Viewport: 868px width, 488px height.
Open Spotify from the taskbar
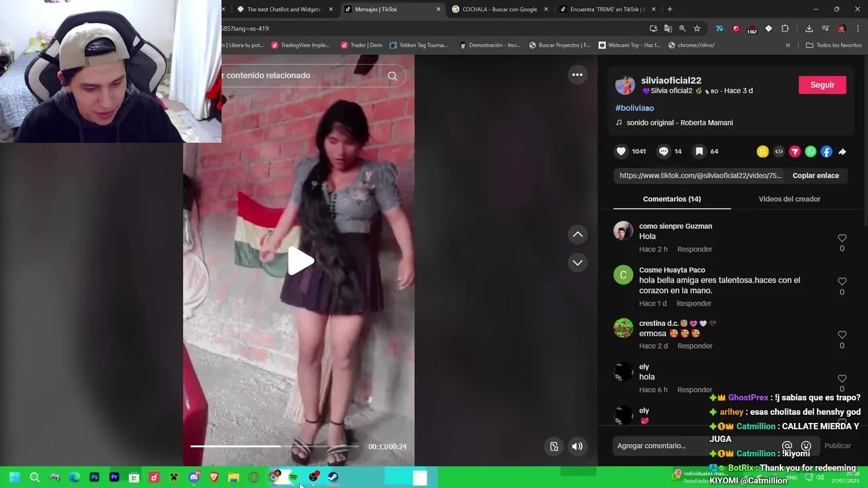click(293, 477)
